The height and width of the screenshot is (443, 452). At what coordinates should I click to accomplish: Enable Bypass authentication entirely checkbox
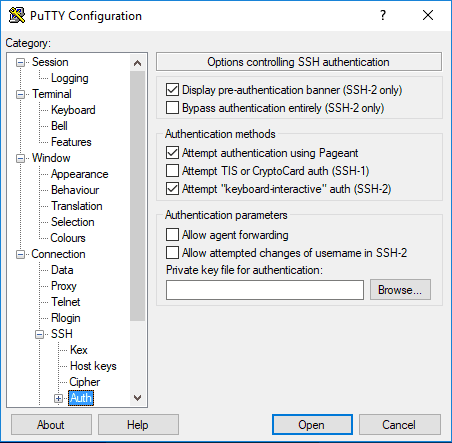pos(172,108)
